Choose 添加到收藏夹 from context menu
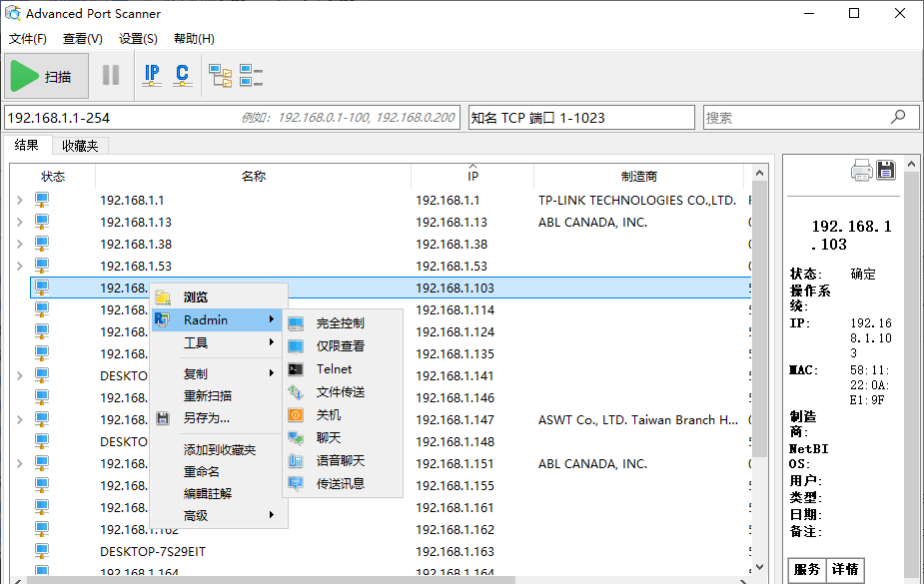 [218, 450]
